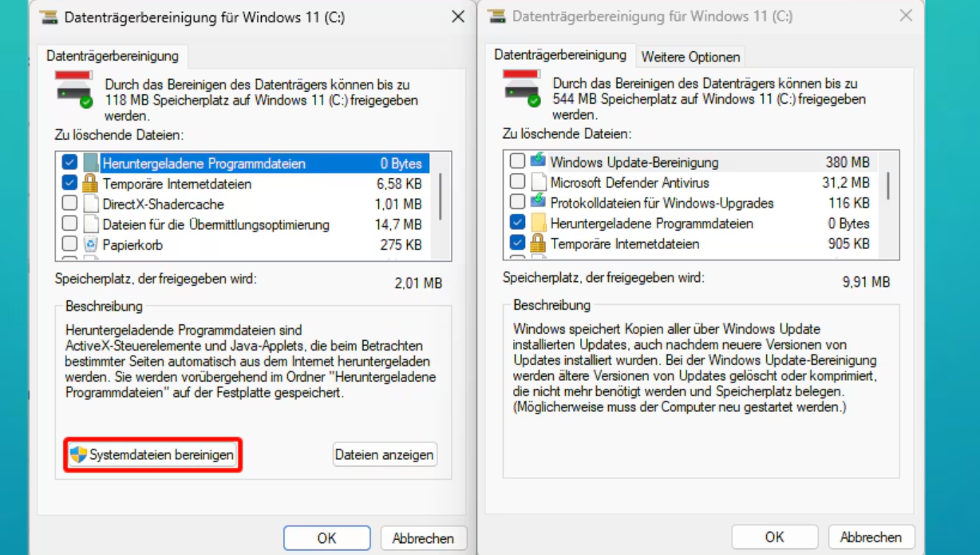Click Abbrechen in the left dialog
The image size is (980, 555).
(423, 537)
